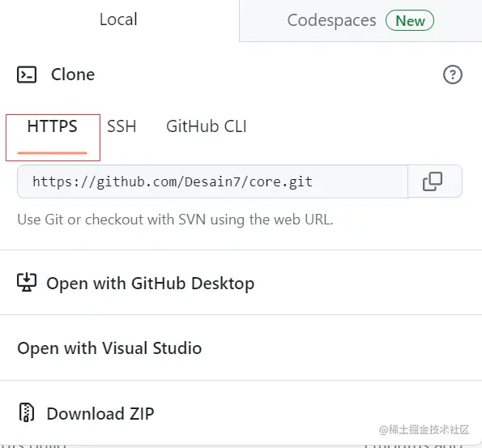The height and width of the screenshot is (448, 482).
Task: Click the terminal icon beside Clone
Action: tap(27, 75)
